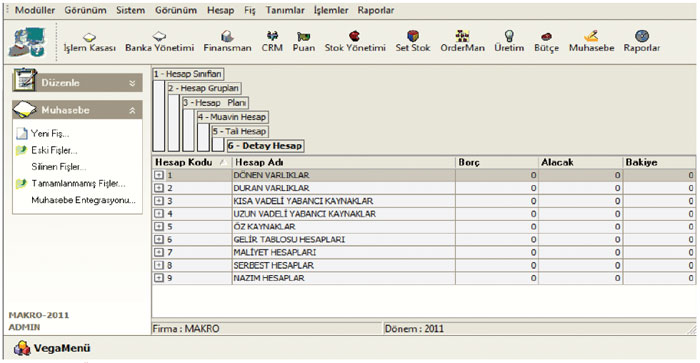This screenshot has height=363, width=700.
Task: Open the Sistem menu
Action: (130, 10)
